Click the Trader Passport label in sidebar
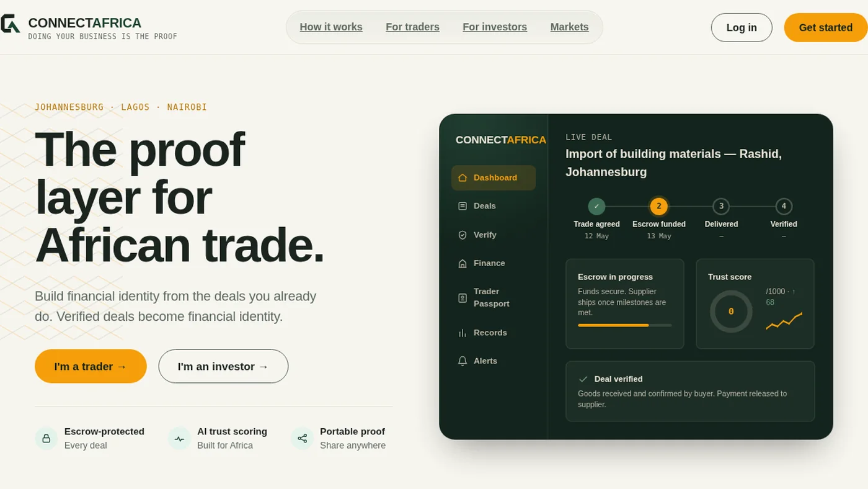The height and width of the screenshot is (489, 868). point(492,298)
